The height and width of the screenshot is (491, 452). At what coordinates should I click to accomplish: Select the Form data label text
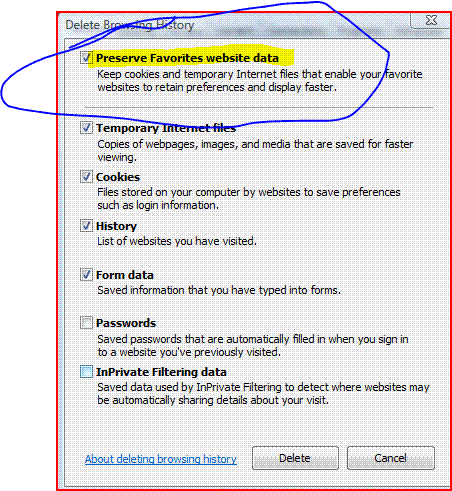click(x=125, y=275)
